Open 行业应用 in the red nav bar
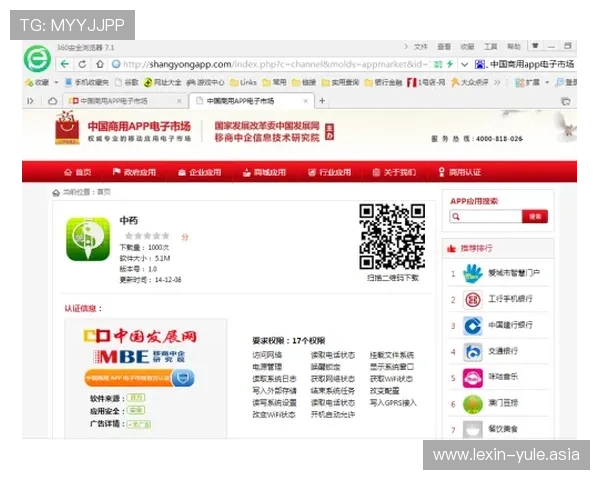 [x=329, y=172]
